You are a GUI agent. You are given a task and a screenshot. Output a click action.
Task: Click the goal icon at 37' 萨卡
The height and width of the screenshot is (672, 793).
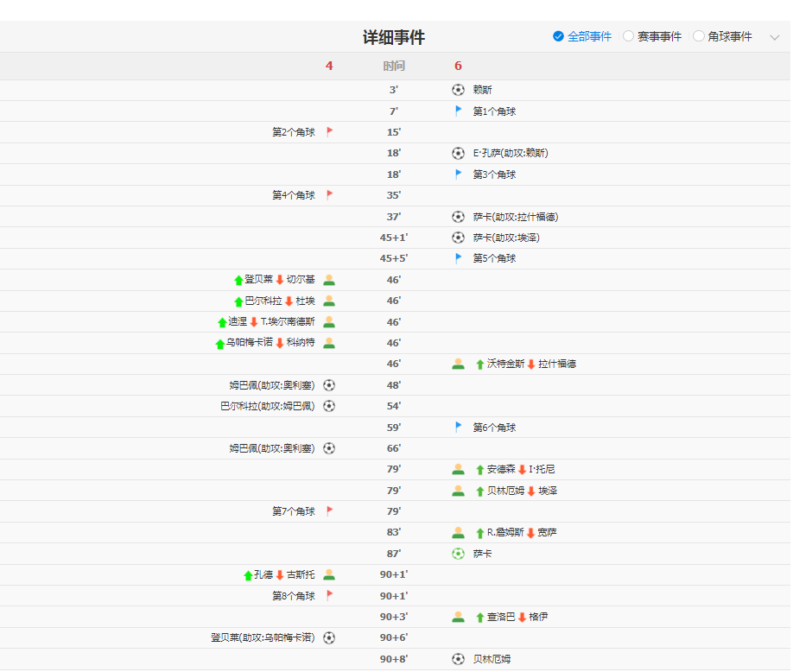pos(458,217)
